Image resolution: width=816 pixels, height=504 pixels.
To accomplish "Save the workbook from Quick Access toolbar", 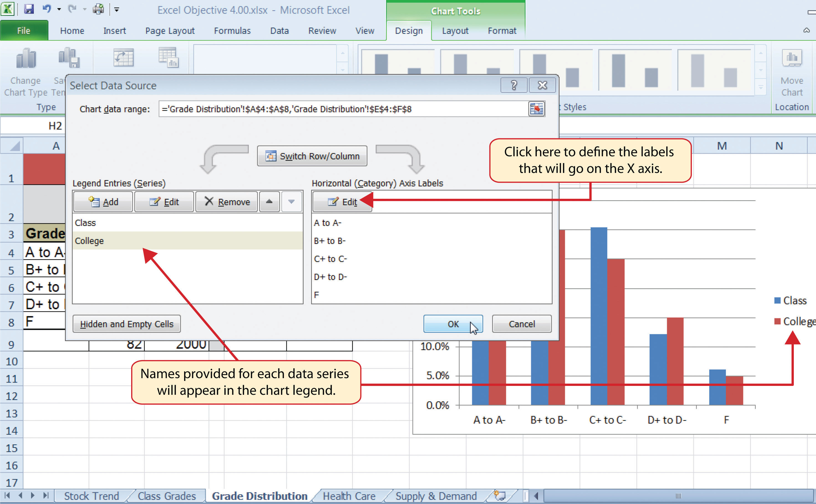I will 29,9.
